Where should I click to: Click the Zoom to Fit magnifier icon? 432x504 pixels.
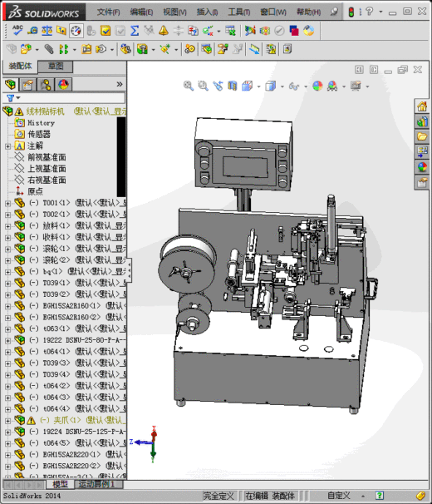coord(189,86)
